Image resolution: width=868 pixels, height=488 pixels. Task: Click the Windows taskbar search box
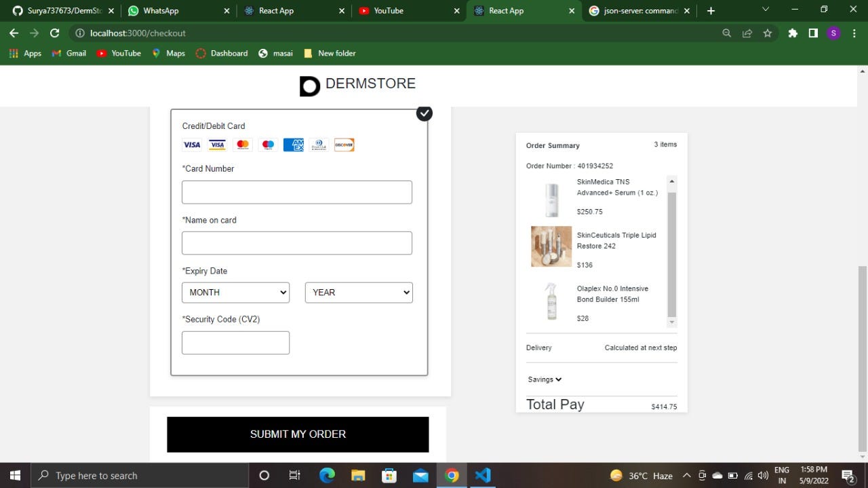pos(140,475)
